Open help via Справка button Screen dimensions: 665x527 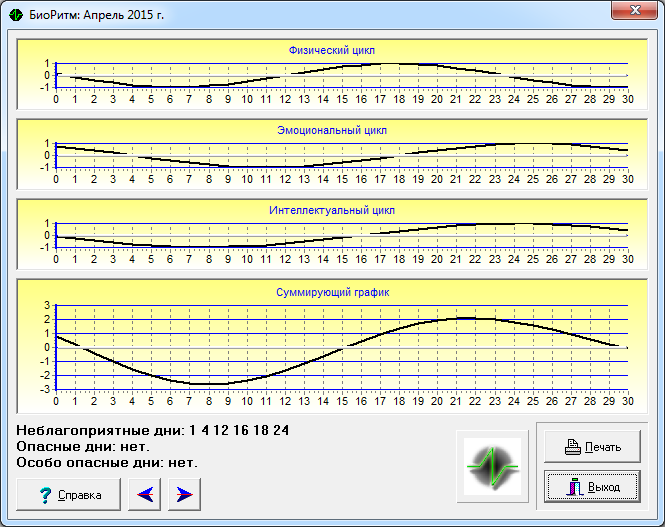69,494
